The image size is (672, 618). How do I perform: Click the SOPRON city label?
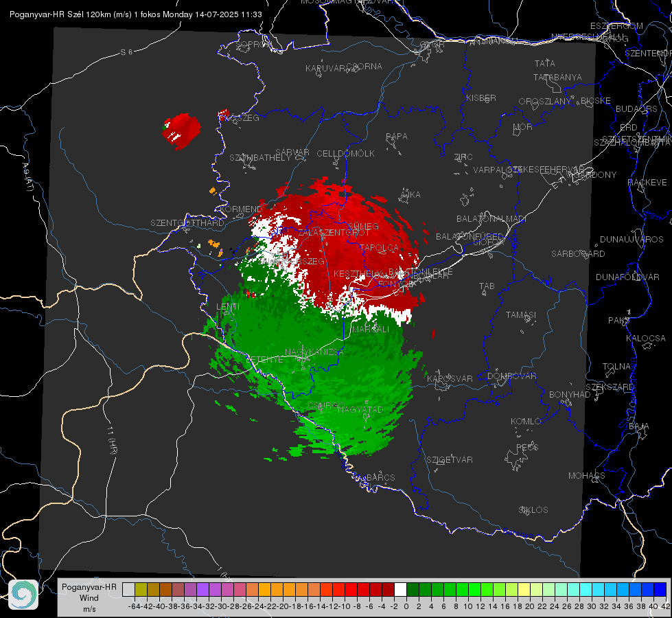253,44
